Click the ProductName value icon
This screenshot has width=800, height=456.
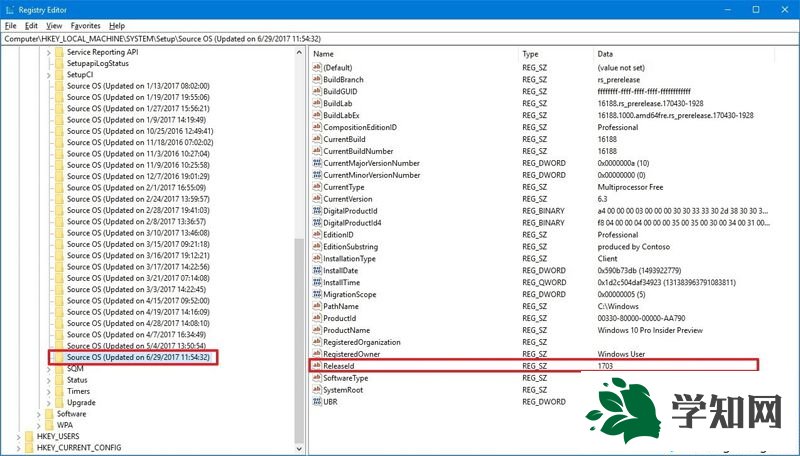point(317,330)
